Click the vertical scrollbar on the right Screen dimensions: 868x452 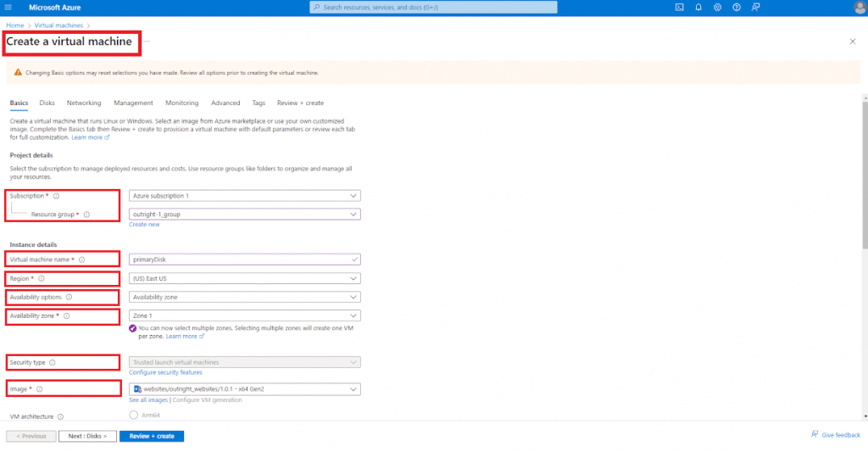click(865, 175)
